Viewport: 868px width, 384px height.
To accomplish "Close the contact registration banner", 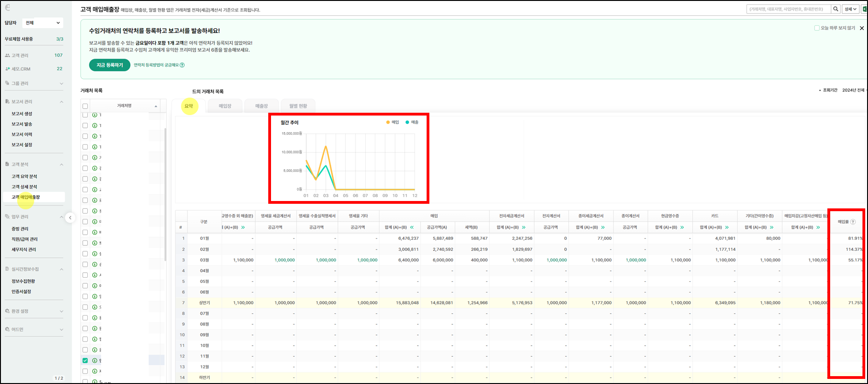I will (x=862, y=28).
